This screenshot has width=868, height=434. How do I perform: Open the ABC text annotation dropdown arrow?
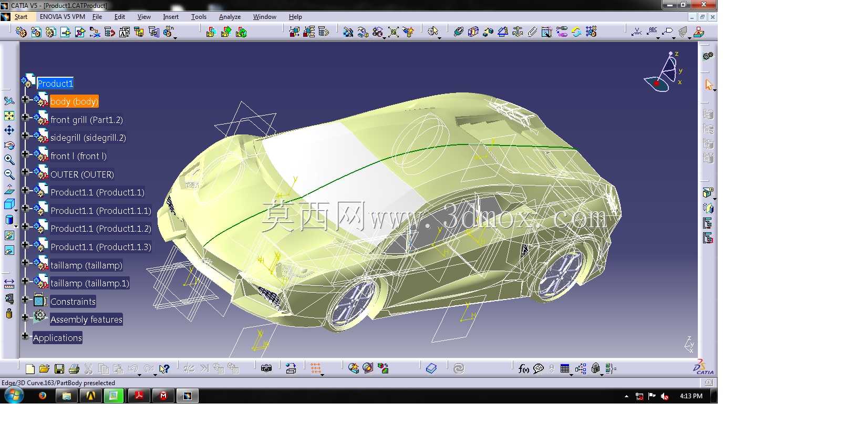(x=657, y=38)
